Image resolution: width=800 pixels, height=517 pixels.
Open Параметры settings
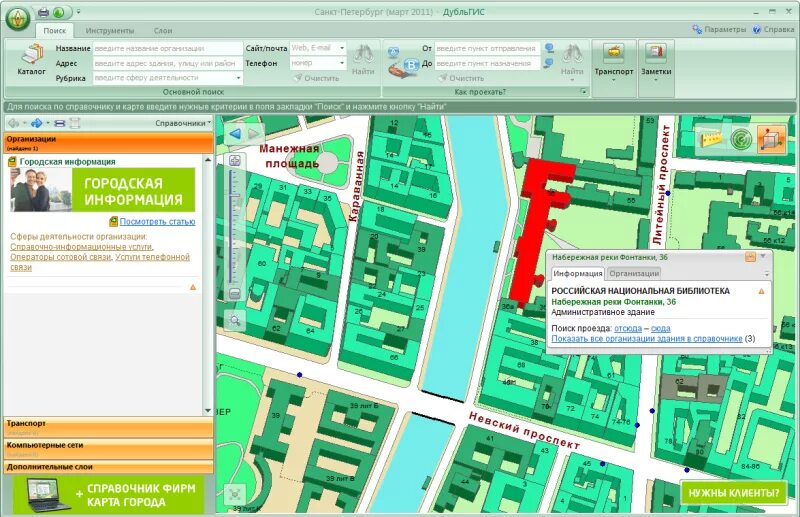tap(719, 30)
